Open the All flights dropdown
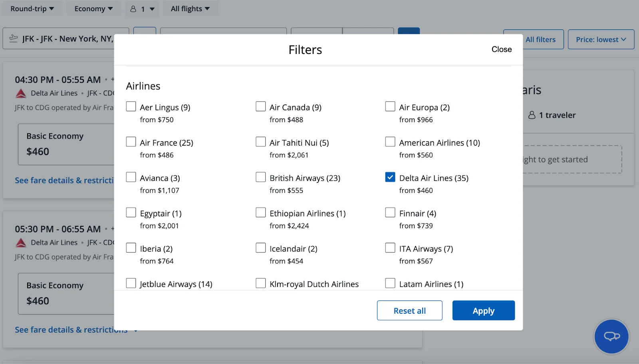The width and height of the screenshot is (639, 364). point(190,8)
